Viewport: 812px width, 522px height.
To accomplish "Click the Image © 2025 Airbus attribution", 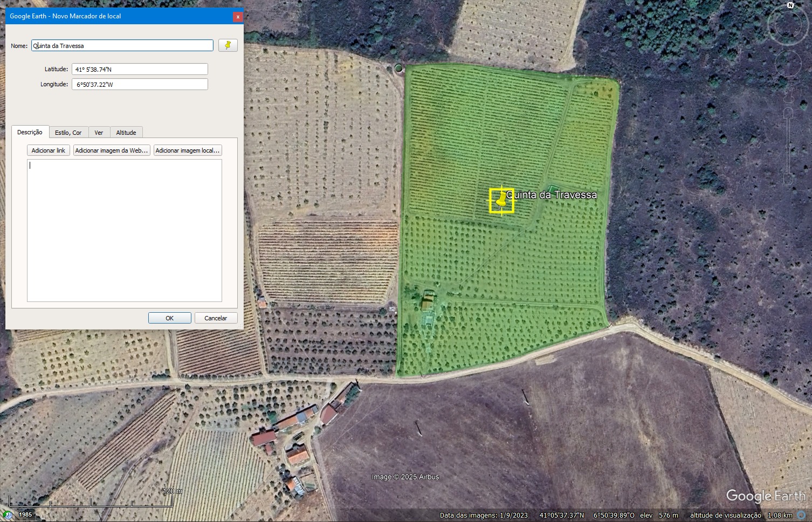I will 405,477.
